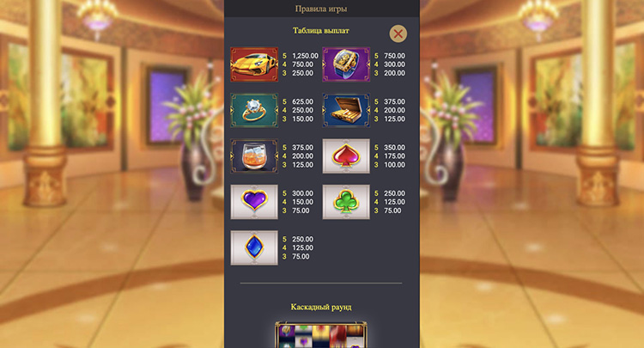This screenshot has height=348, width=644.
Task: Click the Каскадный раунд section heading
Action: click(x=321, y=307)
